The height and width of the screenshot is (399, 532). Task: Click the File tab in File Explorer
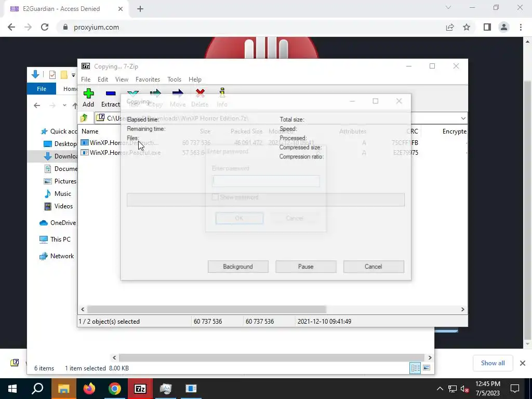[42, 89]
